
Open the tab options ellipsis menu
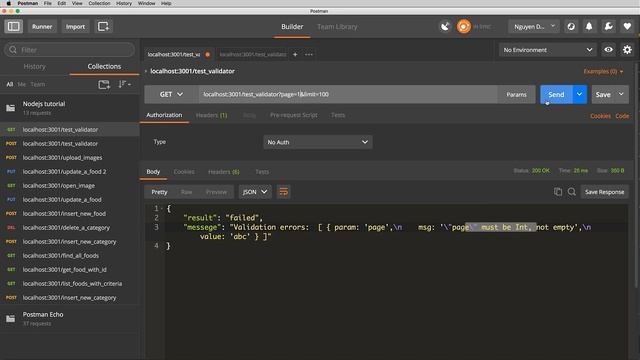click(309, 54)
